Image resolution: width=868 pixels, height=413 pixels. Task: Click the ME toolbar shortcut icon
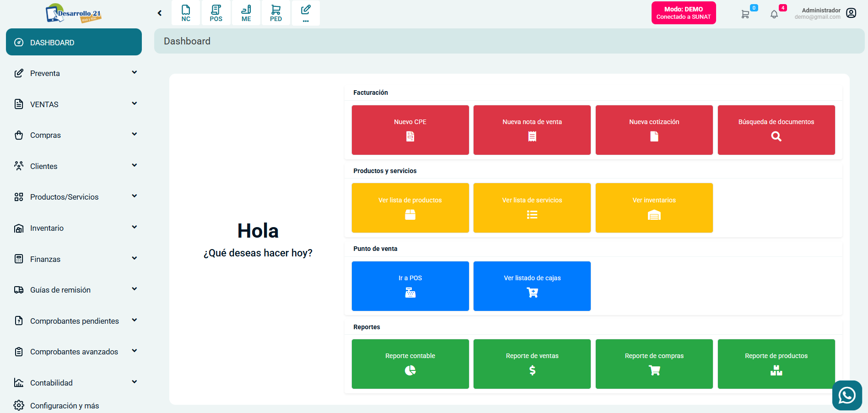246,13
